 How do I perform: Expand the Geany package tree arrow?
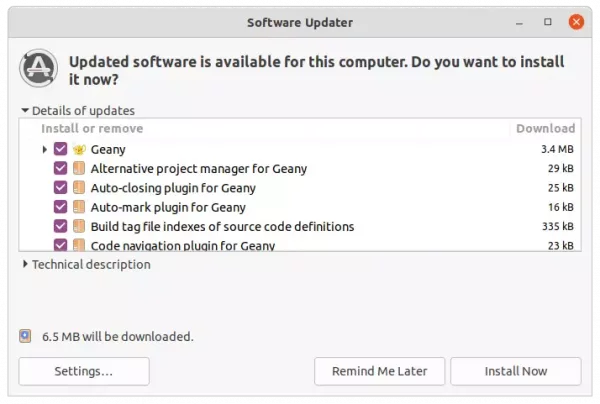point(44,149)
